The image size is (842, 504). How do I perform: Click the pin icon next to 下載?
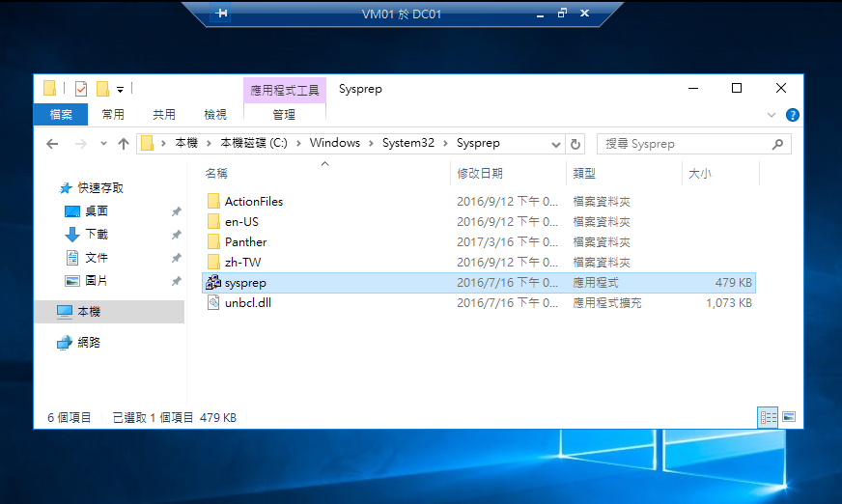(176, 235)
